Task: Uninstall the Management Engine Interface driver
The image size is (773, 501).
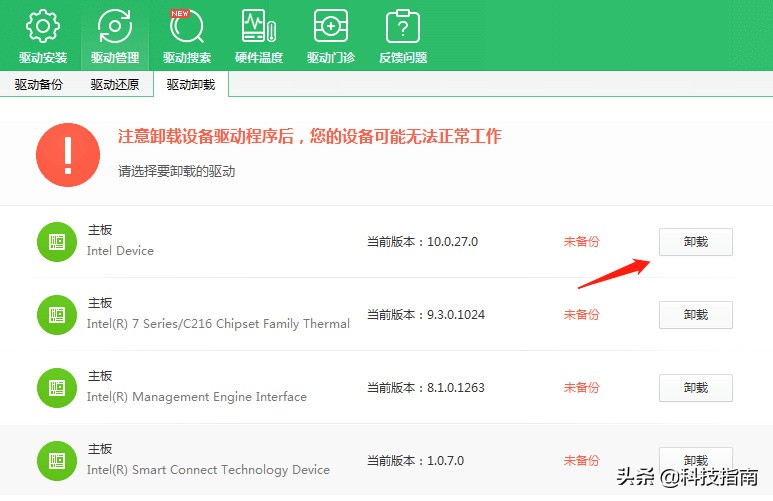Action: 696,388
